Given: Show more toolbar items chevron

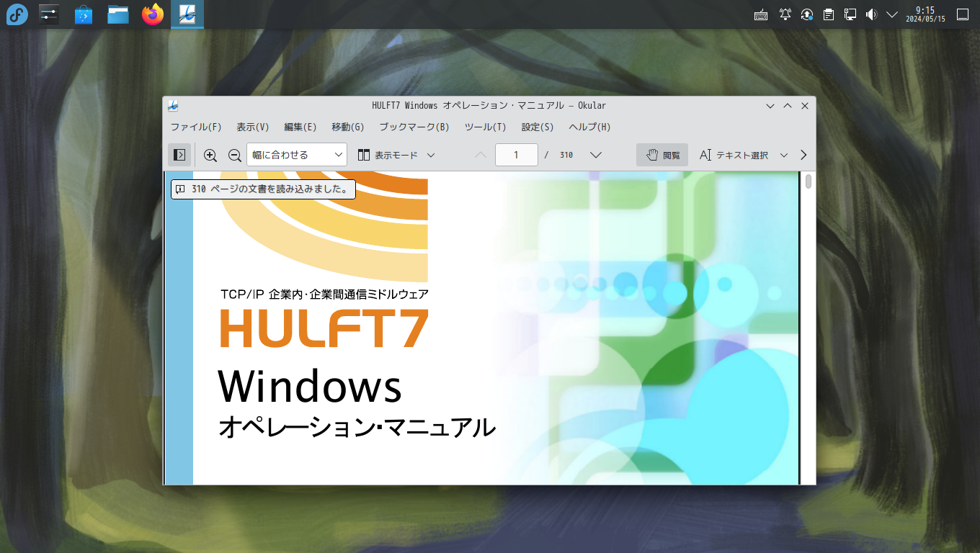Looking at the screenshot, I should (x=804, y=155).
